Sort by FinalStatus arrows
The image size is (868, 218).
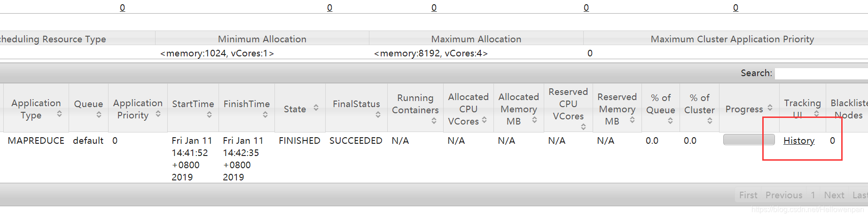378,115
